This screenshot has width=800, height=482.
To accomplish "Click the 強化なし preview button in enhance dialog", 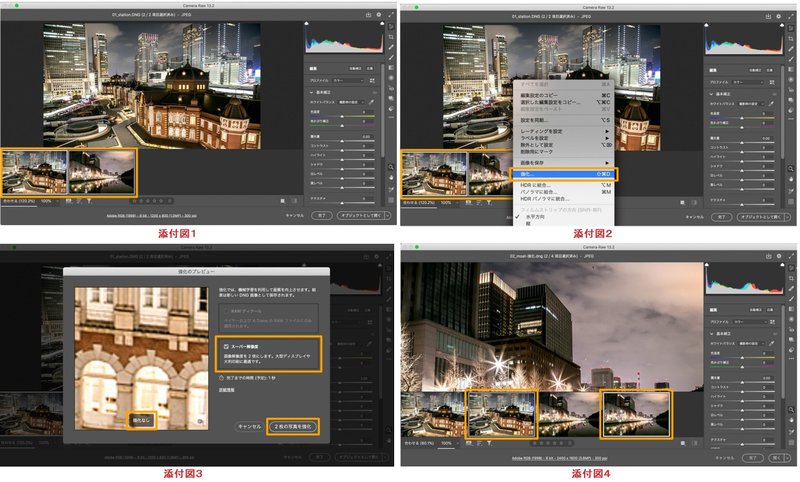I will pos(141,420).
